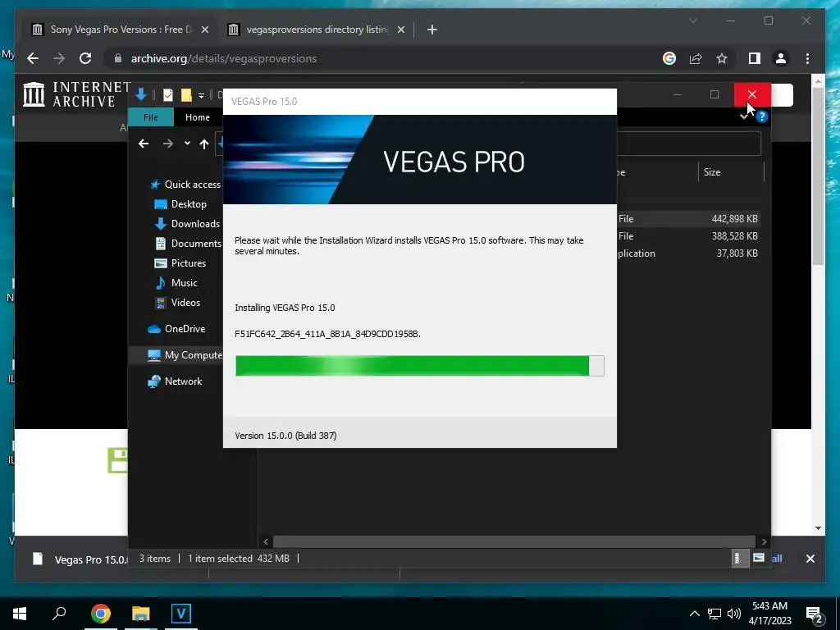The width and height of the screenshot is (840, 630).
Task: Sort files by Size column header
Action: tap(731, 172)
